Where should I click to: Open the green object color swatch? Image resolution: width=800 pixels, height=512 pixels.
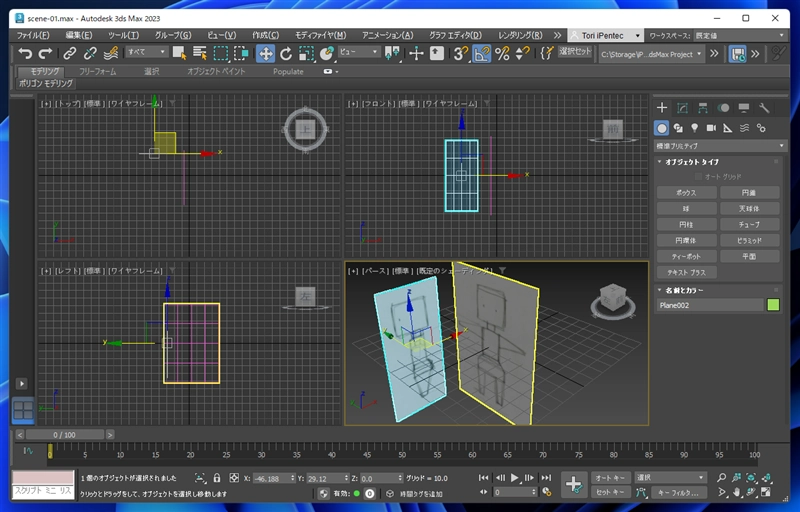tap(773, 305)
